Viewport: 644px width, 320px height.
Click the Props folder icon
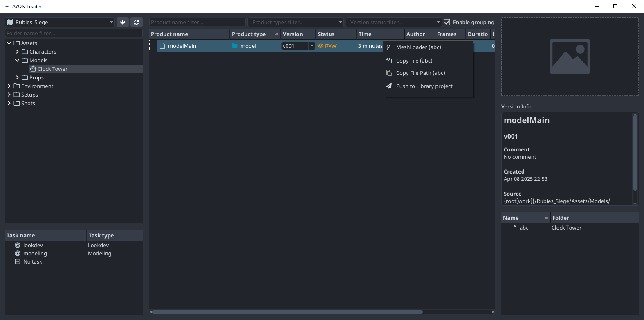pos(25,77)
